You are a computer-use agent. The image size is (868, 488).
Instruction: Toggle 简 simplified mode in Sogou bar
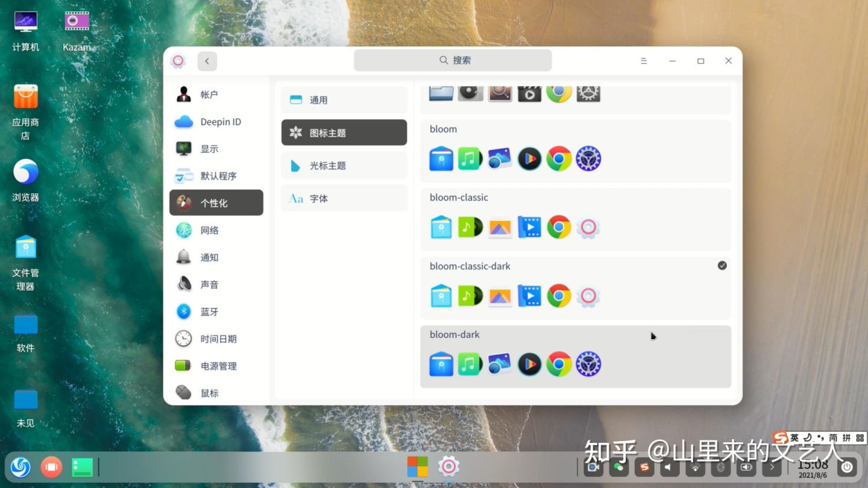pyautogui.click(x=833, y=438)
